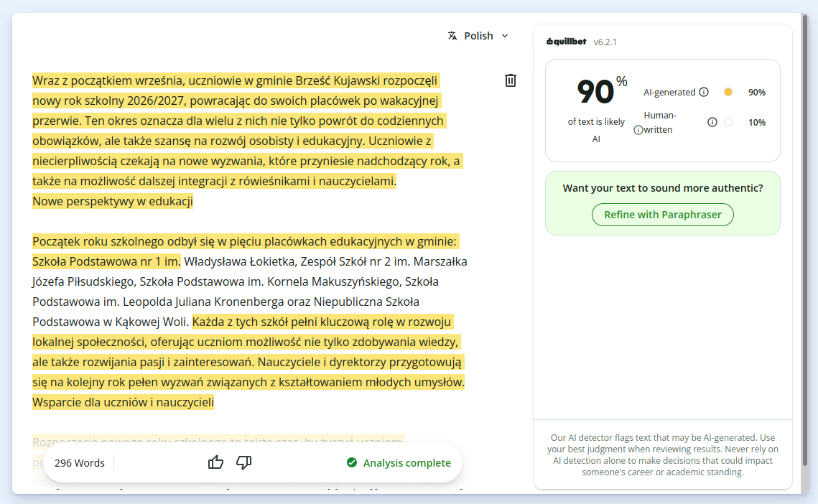Viewport: 818px width, 504px height.
Task: Open the Polish language dropdown
Action: coord(478,35)
